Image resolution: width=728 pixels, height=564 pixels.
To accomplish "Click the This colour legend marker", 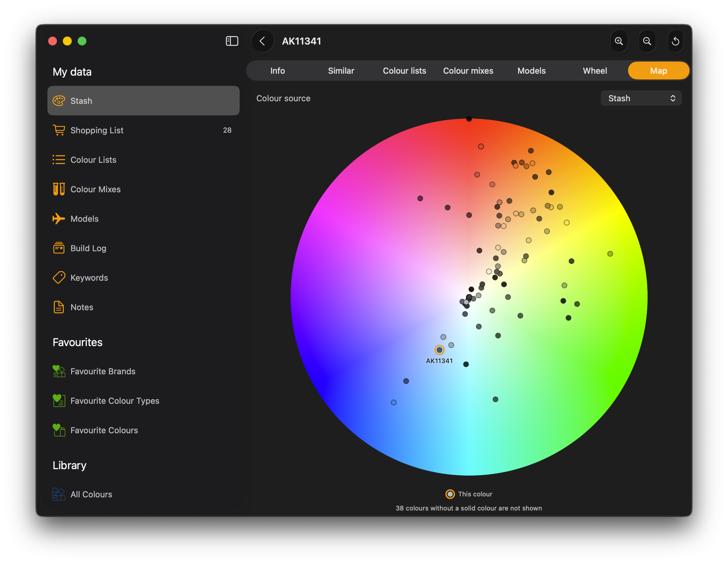I will click(x=450, y=494).
